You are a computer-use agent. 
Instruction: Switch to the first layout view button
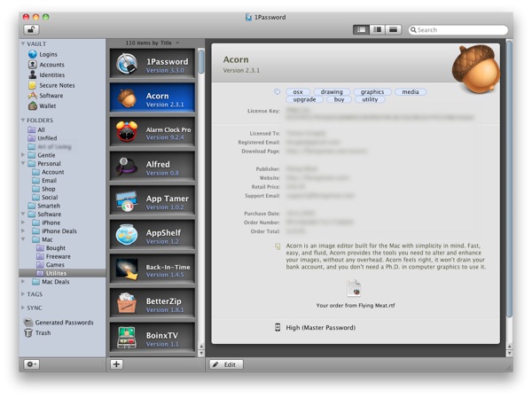click(x=361, y=30)
